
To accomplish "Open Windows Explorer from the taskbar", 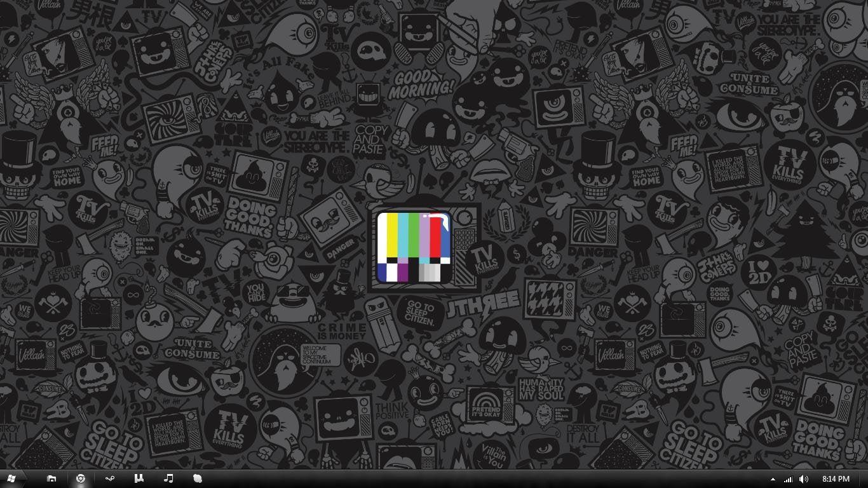I will [51, 478].
